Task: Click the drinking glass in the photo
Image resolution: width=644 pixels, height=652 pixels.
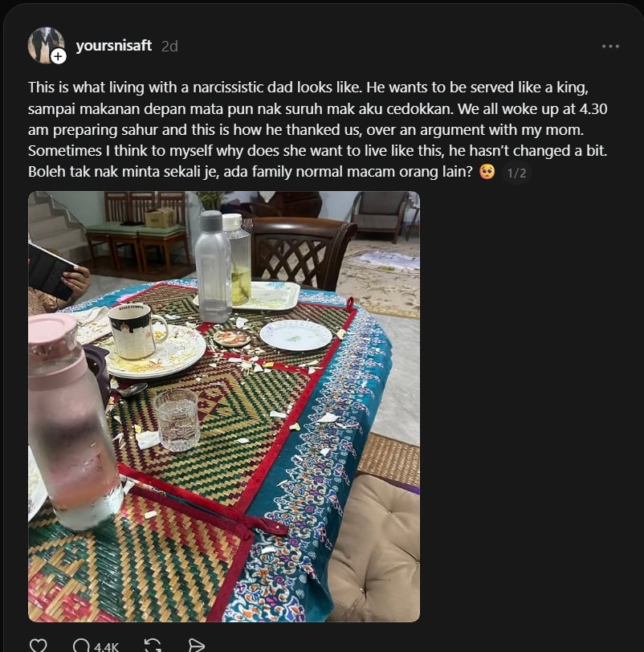Action: click(x=177, y=419)
